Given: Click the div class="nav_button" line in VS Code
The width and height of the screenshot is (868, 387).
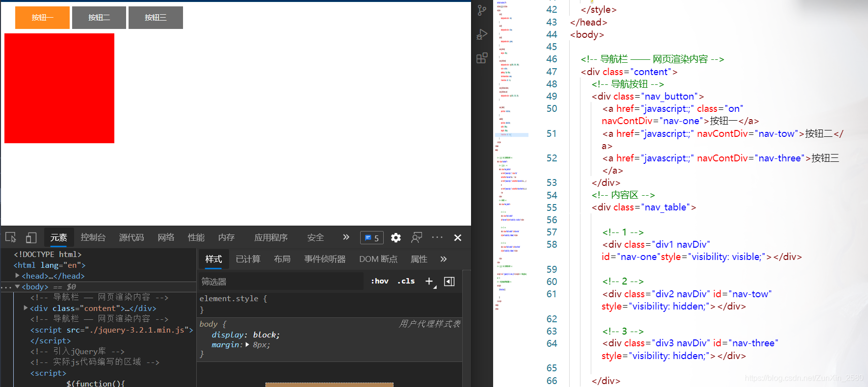Looking at the screenshot, I should coord(648,96).
